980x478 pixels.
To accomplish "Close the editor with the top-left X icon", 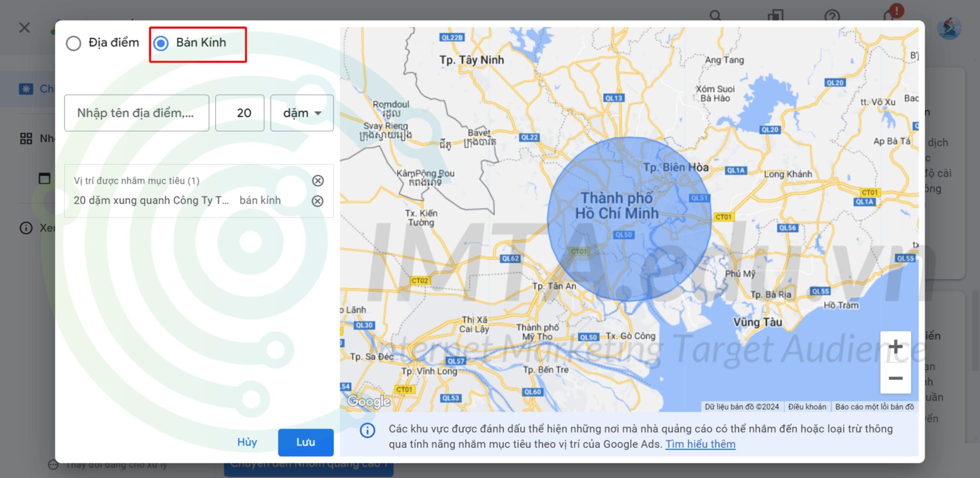I will 24,28.
